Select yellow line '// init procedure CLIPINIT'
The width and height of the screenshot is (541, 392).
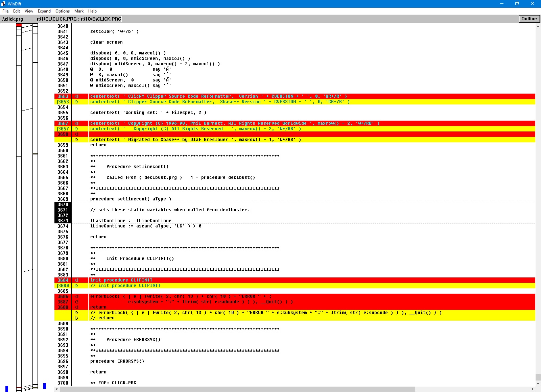click(295, 286)
